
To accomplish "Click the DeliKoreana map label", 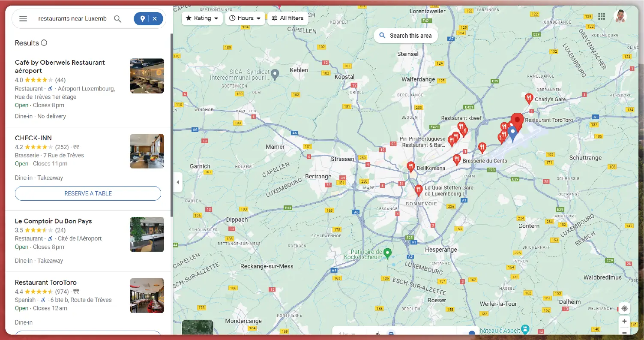I will pyautogui.click(x=431, y=168).
